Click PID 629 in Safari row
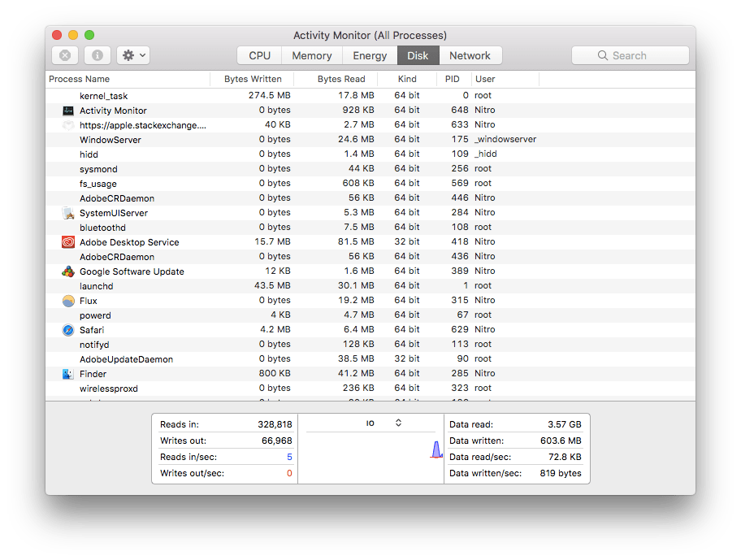 pyautogui.click(x=460, y=329)
